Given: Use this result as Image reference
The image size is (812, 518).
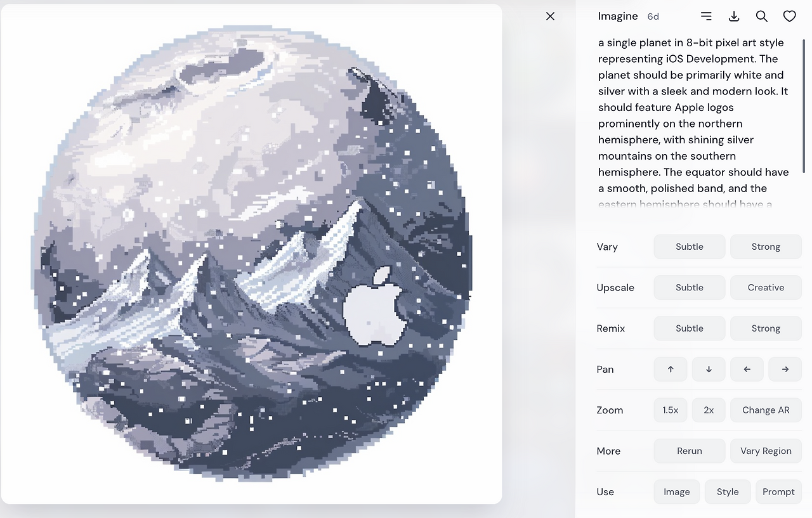Looking at the screenshot, I should coord(677,492).
